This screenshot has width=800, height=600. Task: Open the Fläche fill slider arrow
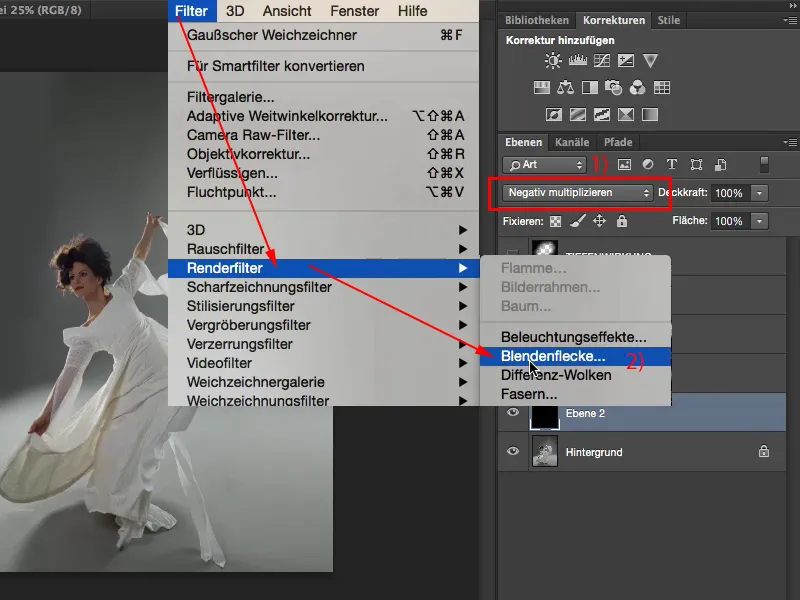(759, 221)
